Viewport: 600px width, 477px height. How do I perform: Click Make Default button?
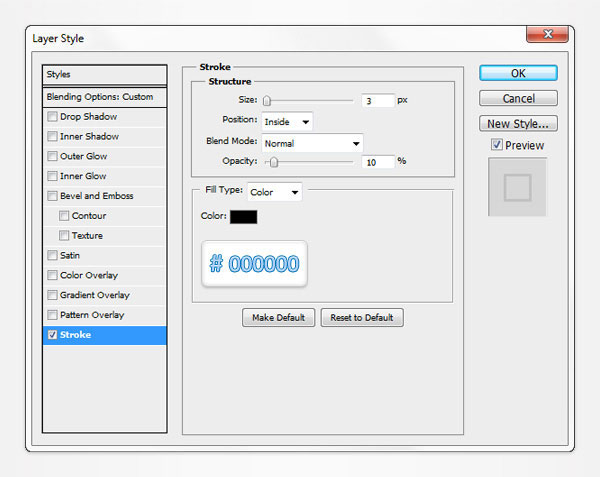point(278,317)
